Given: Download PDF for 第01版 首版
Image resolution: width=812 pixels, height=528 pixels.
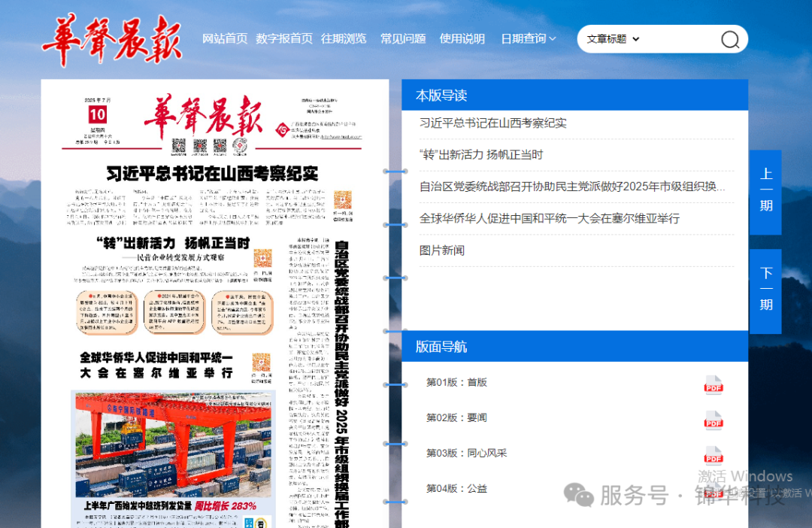Looking at the screenshot, I should point(713,386).
